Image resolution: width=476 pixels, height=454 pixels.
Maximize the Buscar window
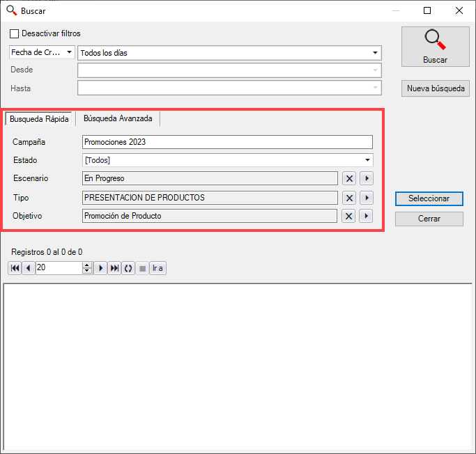427,10
